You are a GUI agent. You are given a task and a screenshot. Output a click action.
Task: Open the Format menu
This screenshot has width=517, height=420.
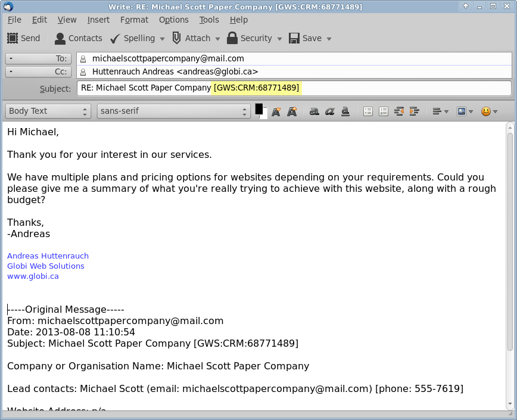pos(134,20)
